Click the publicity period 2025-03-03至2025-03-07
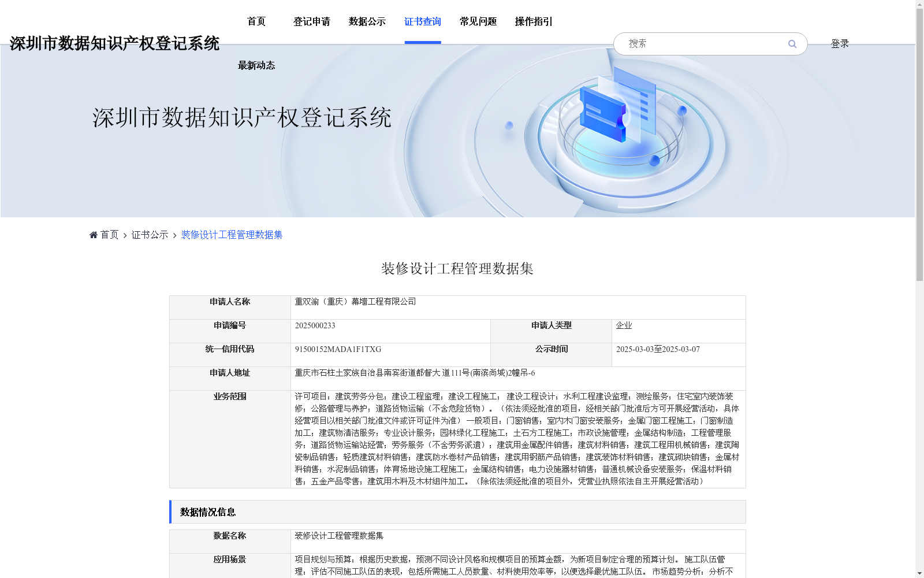The width and height of the screenshot is (924, 578). [658, 349]
